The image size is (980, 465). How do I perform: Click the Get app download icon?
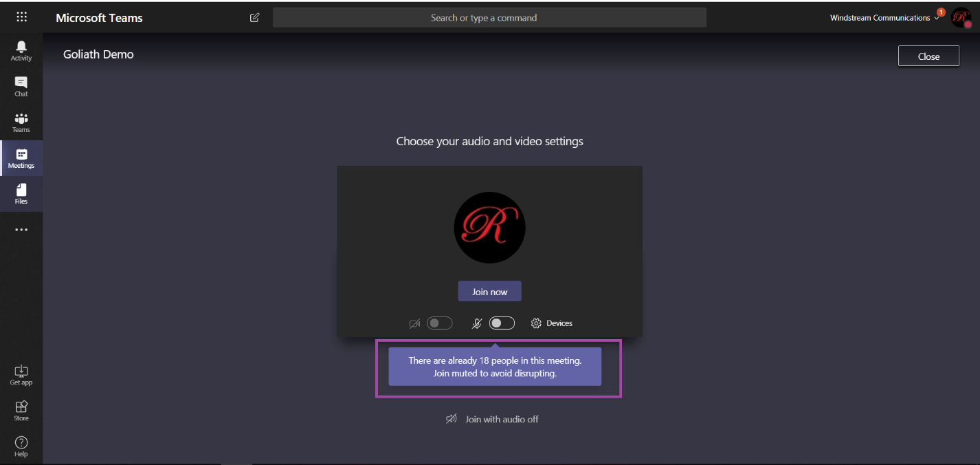click(x=21, y=371)
